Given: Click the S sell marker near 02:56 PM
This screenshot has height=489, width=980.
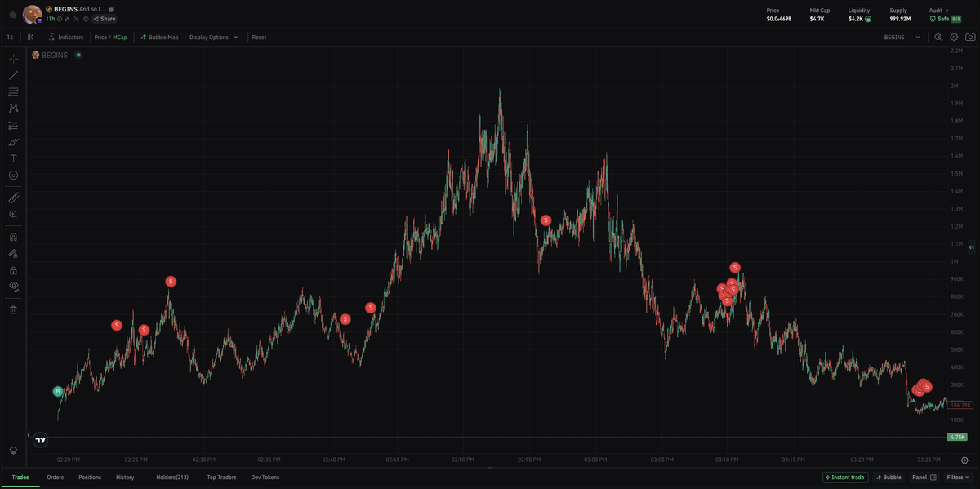Looking at the screenshot, I should coord(546,220).
